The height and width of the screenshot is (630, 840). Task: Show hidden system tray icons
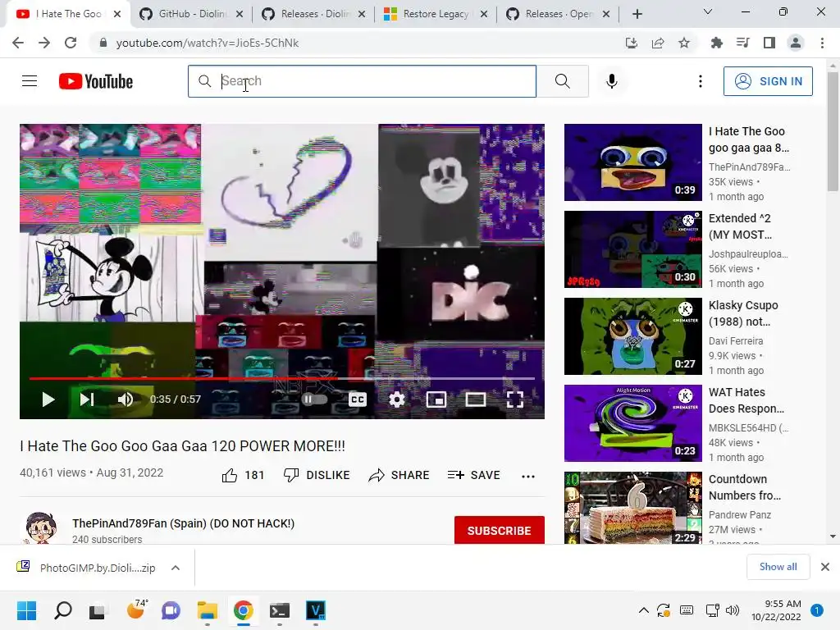(644, 610)
